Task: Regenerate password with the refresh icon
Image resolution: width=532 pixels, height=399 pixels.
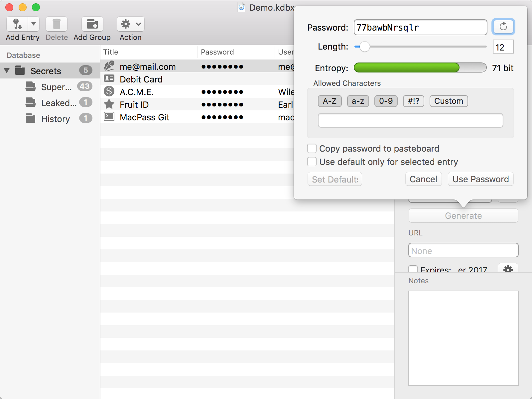Action: click(x=503, y=27)
